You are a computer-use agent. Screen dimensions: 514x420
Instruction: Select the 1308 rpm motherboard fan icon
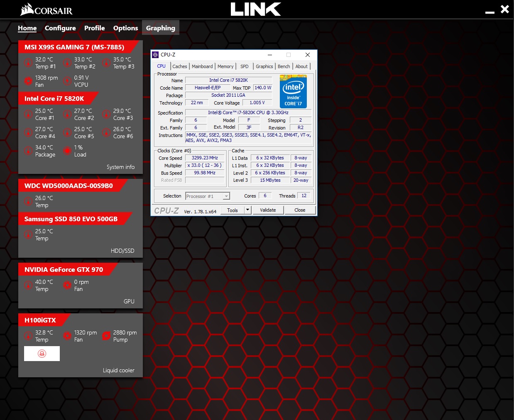click(28, 81)
